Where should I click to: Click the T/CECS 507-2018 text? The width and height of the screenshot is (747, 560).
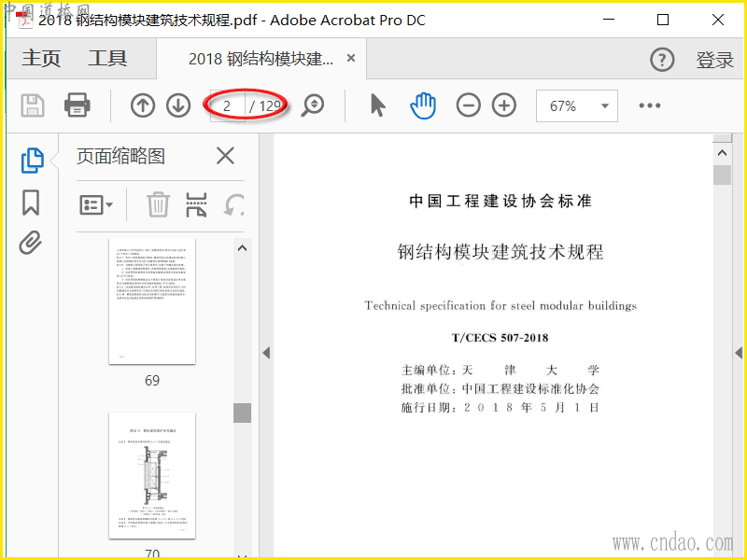(x=500, y=338)
